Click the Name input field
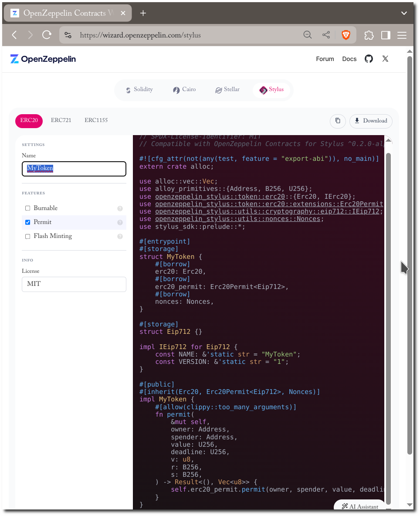The height and width of the screenshot is (516, 420). 74,169
